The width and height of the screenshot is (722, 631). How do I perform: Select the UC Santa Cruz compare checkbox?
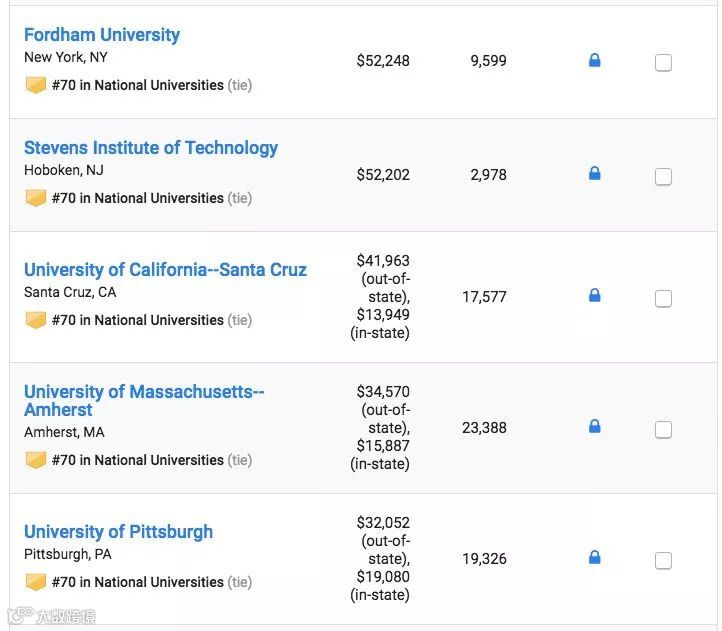(663, 298)
